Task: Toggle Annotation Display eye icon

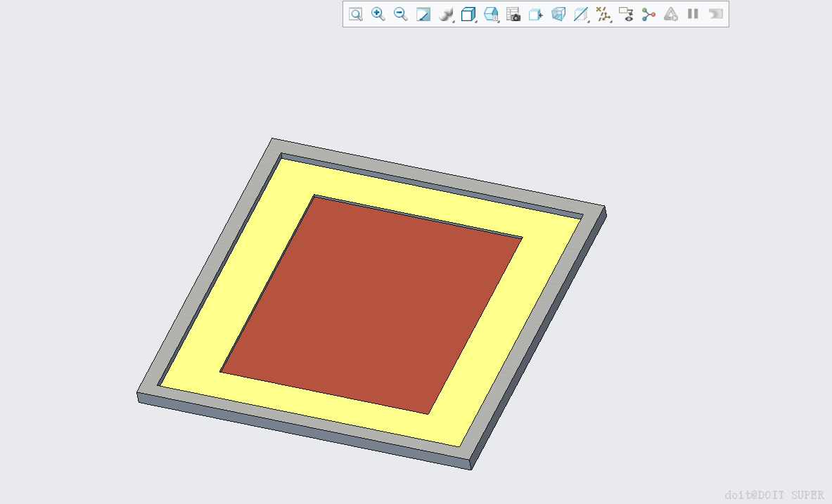Action: (x=626, y=14)
